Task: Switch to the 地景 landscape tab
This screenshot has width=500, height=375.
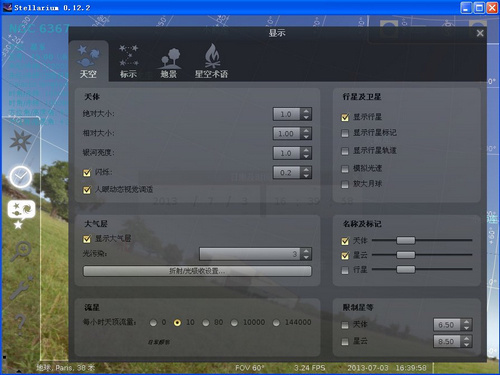Action: click(169, 62)
